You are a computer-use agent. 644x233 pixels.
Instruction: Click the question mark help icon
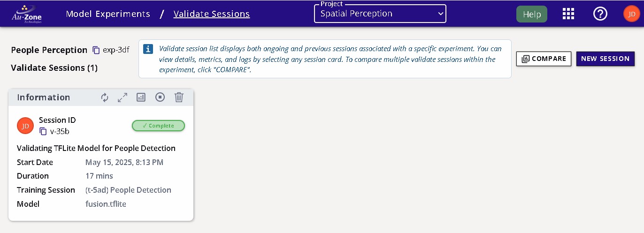click(x=600, y=14)
